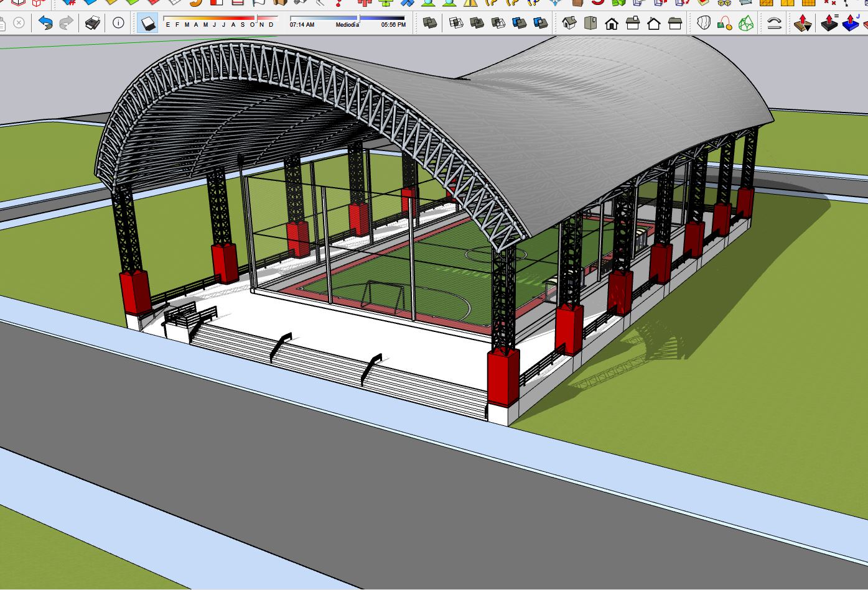Click the Redo arrow icon
Screen dimensions: 868x590
(x=66, y=24)
